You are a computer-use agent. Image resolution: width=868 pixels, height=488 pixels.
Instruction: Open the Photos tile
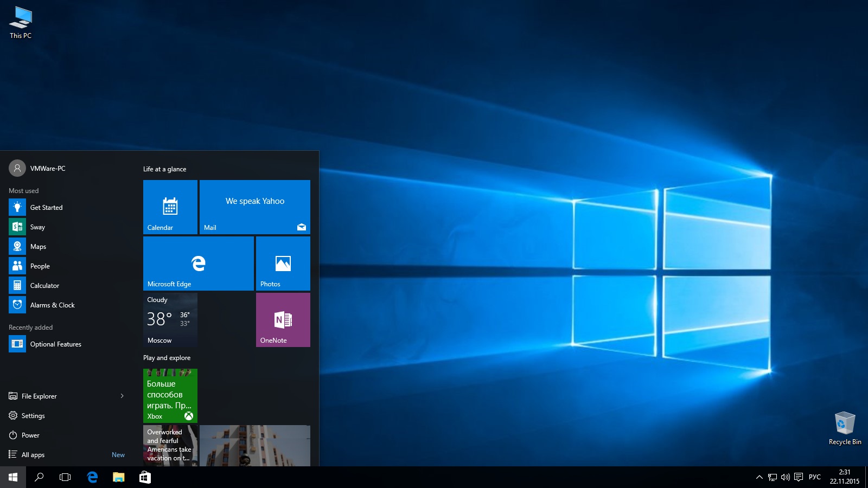click(283, 264)
